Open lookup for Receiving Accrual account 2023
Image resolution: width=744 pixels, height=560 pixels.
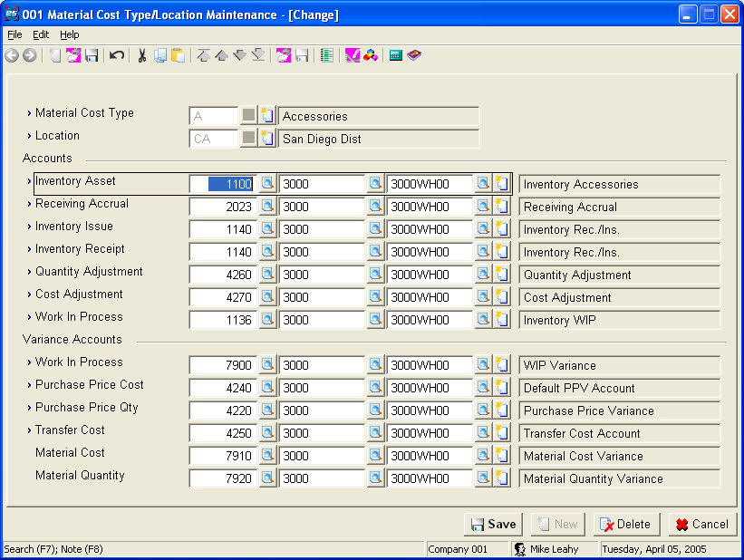(x=267, y=206)
